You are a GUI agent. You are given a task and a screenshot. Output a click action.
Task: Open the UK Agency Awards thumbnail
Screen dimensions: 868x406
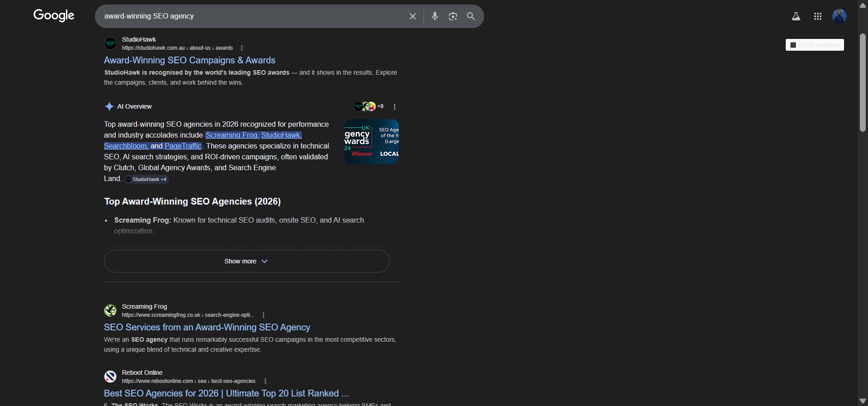[371, 142]
